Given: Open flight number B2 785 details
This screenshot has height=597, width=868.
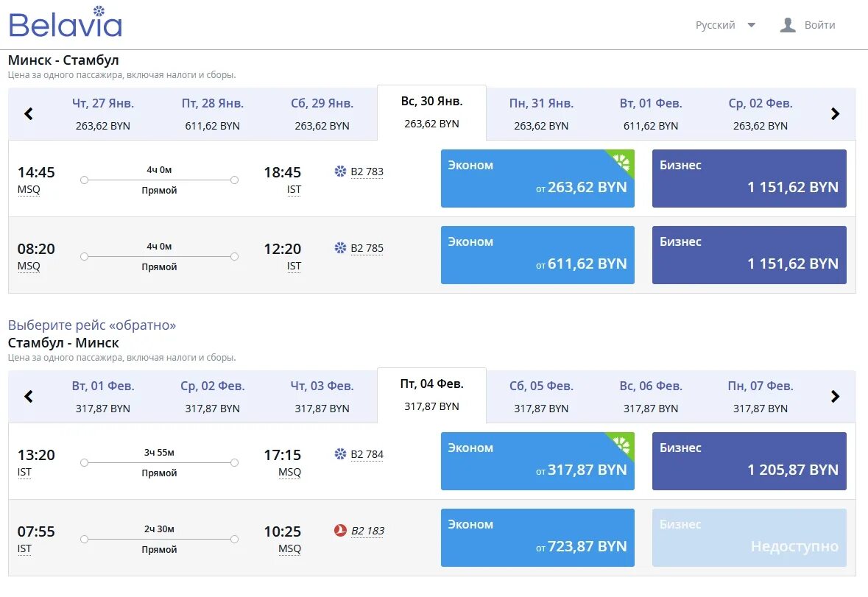Looking at the screenshot, I should (x=367, y=248).
